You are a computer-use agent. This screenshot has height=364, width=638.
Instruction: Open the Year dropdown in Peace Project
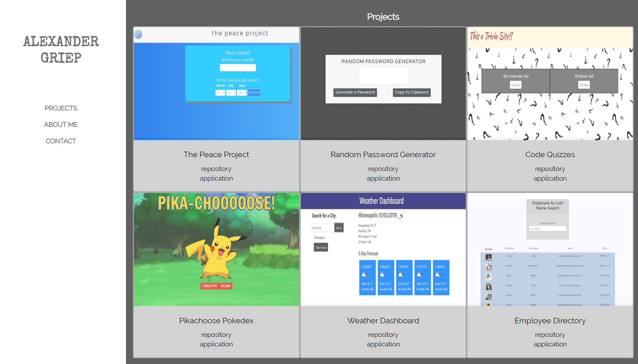click(242, 92)
